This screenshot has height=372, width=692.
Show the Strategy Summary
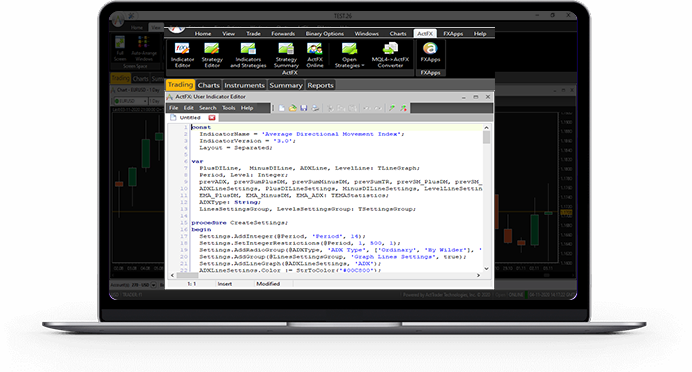coord(286,55)
